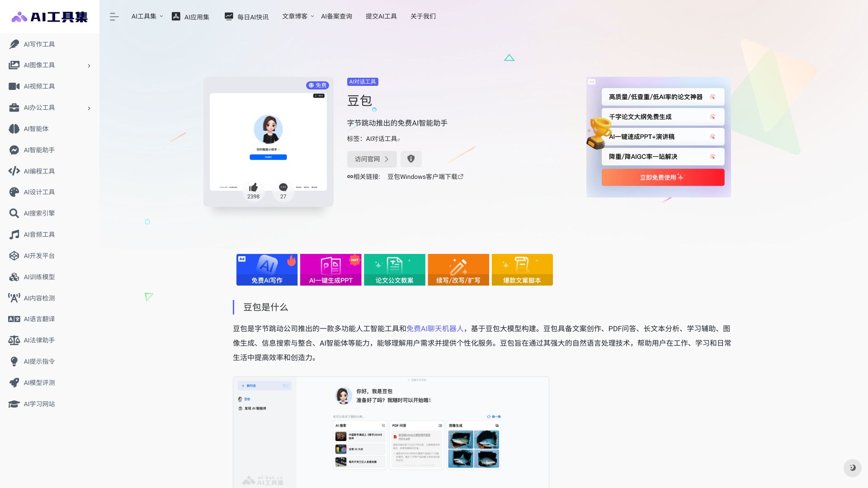868x488 pixels.
Task: Click the 千字论文大纲免费生成 ad row
Action: (x=663, y=117)
